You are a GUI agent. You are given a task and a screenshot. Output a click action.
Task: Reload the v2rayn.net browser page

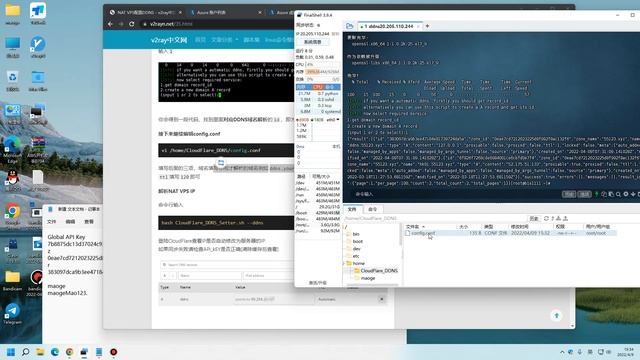coord(131,24)
